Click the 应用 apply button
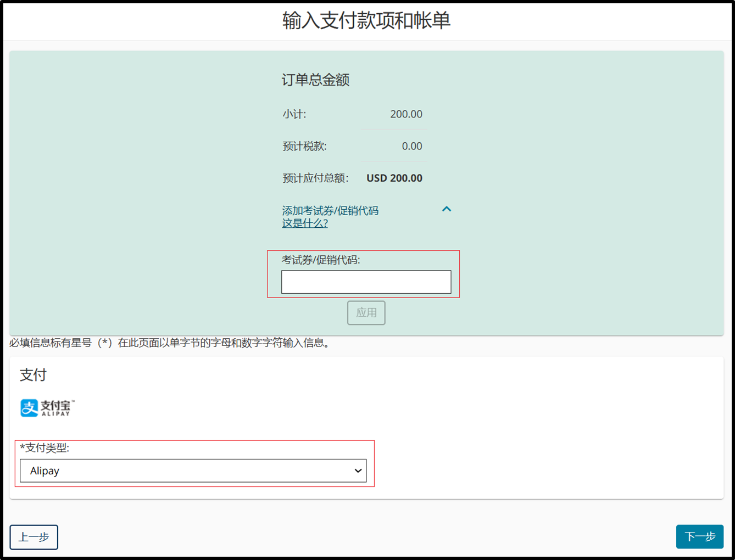The image size is (735, 560). (366, 313)
